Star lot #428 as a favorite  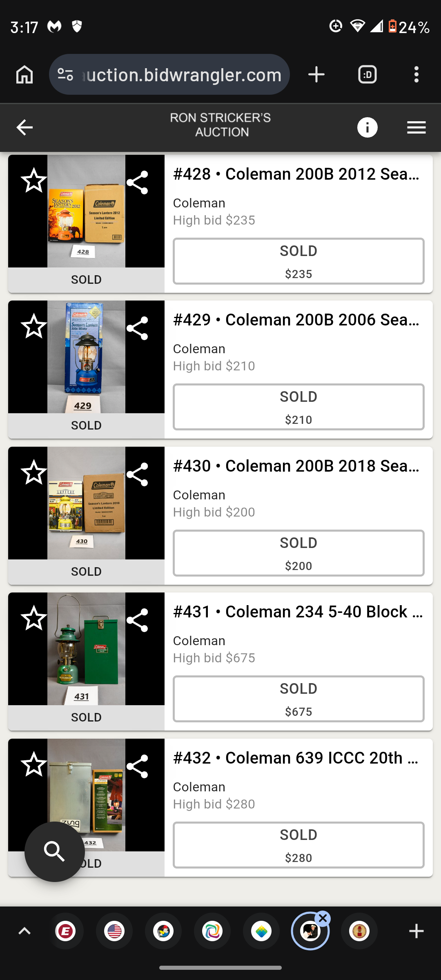click(34, 181)
